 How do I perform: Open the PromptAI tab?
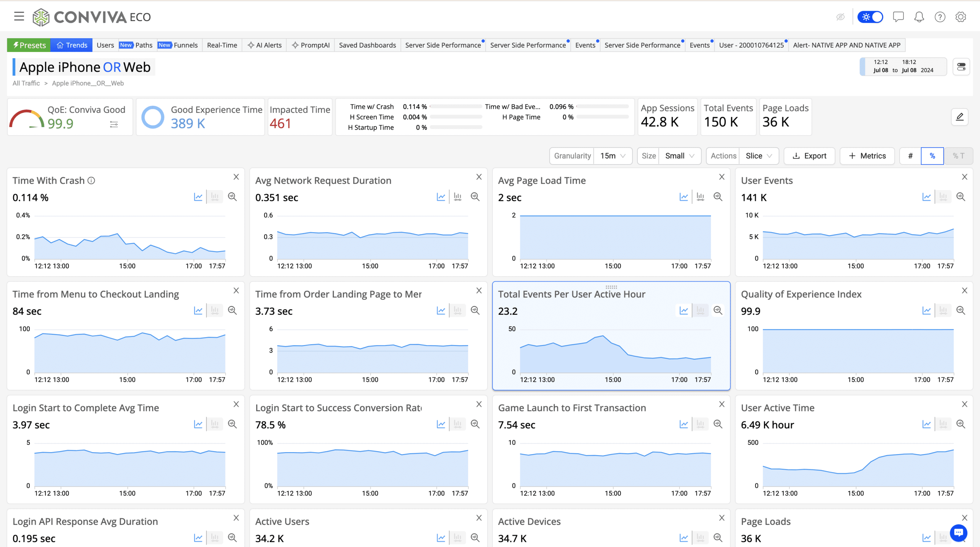point(310,45)
